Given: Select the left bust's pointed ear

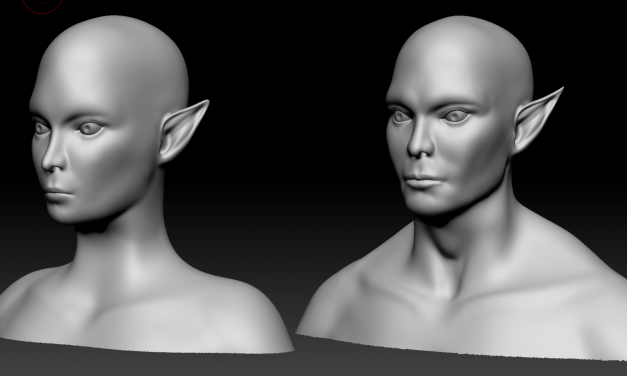Looking at the screenshot, I should tap(182, 131).
